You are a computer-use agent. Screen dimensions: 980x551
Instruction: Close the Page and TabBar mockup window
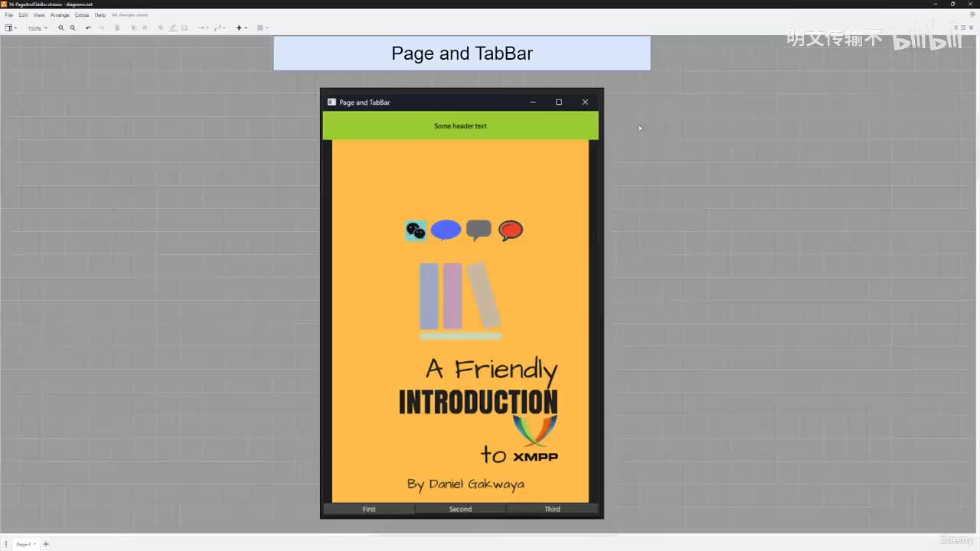click(x=585, y=102)
